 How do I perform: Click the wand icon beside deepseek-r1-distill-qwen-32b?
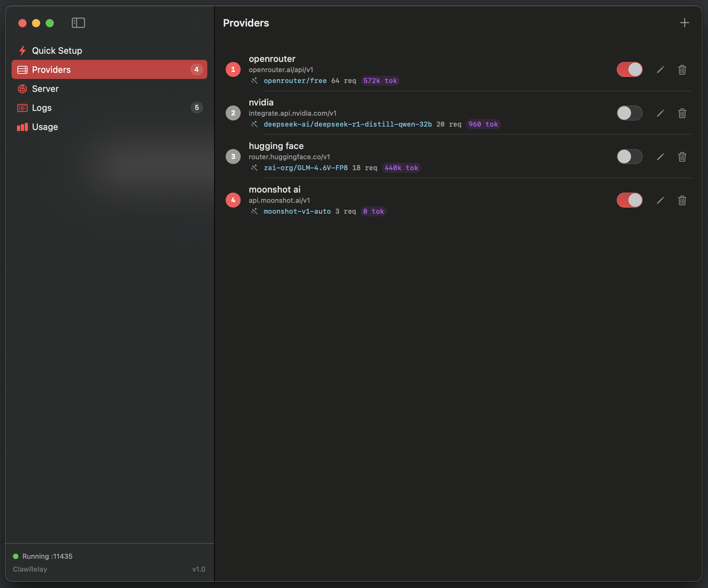coord(254,124)
